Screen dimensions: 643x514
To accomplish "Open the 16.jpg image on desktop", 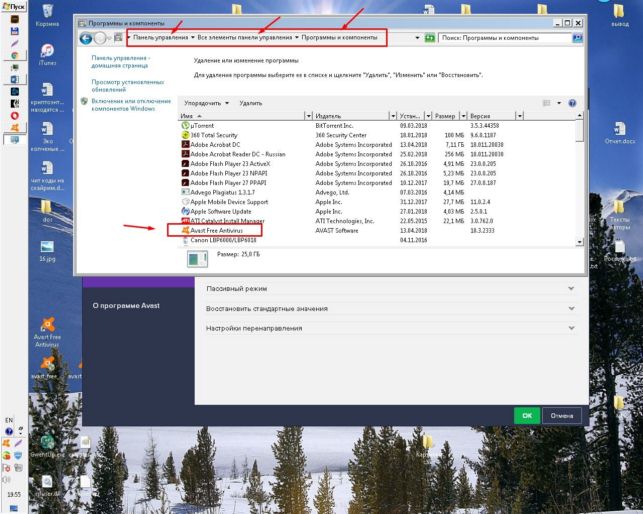I will (47, 251).
